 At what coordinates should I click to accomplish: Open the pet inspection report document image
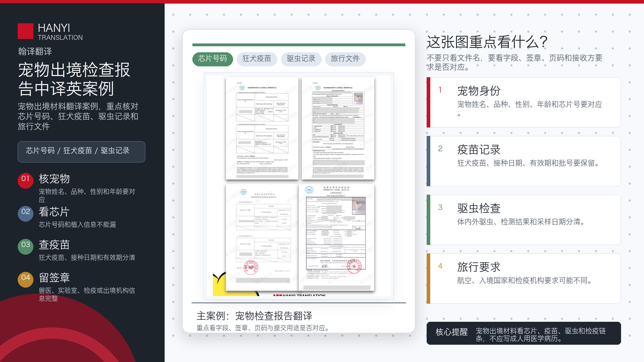click(x=299, y=186)
